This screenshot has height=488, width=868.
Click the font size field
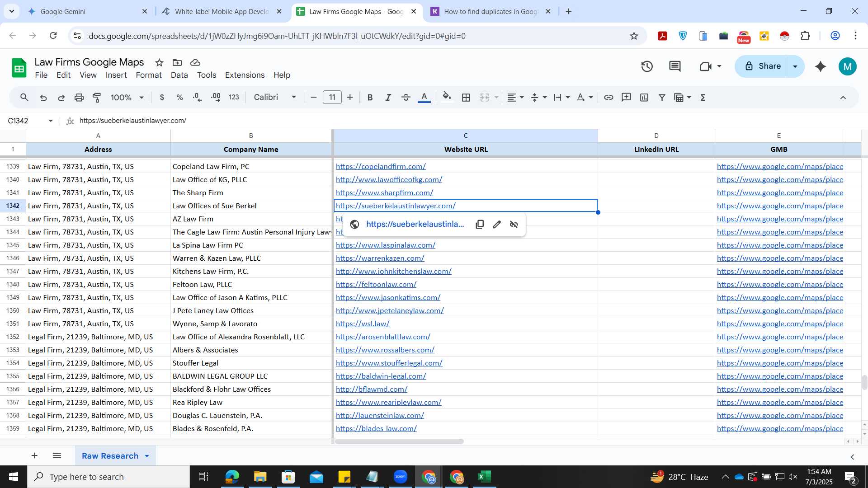tap(332, 97)
